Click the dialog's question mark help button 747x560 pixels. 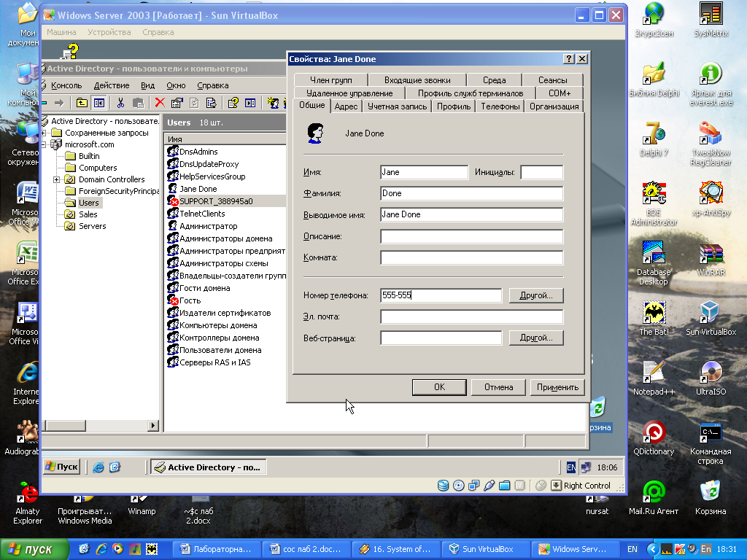pyautogui.click(x=568, y=58)
